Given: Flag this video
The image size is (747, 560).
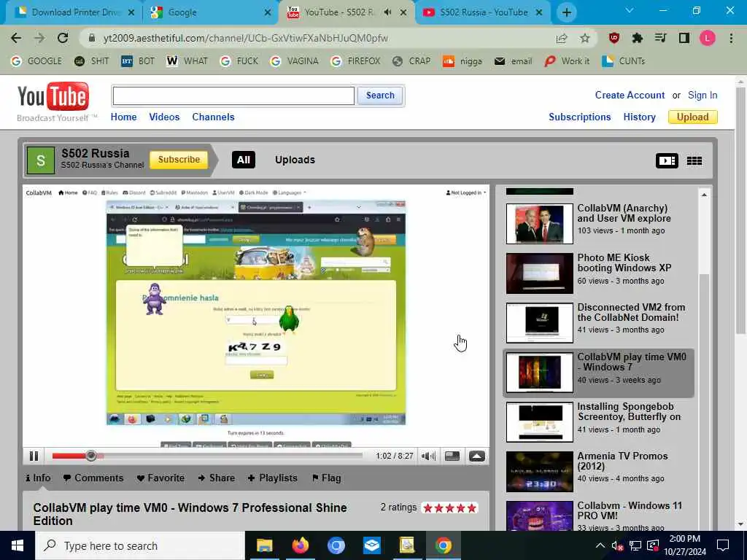Looking at the screenshot, I should click(x=326, y=478).
